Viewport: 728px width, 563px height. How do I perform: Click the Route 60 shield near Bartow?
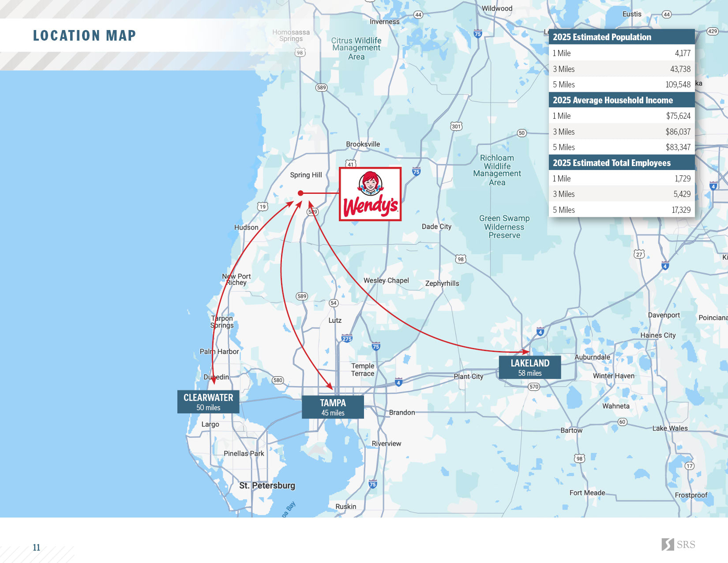pyautogui.click(x=622, y=422)
